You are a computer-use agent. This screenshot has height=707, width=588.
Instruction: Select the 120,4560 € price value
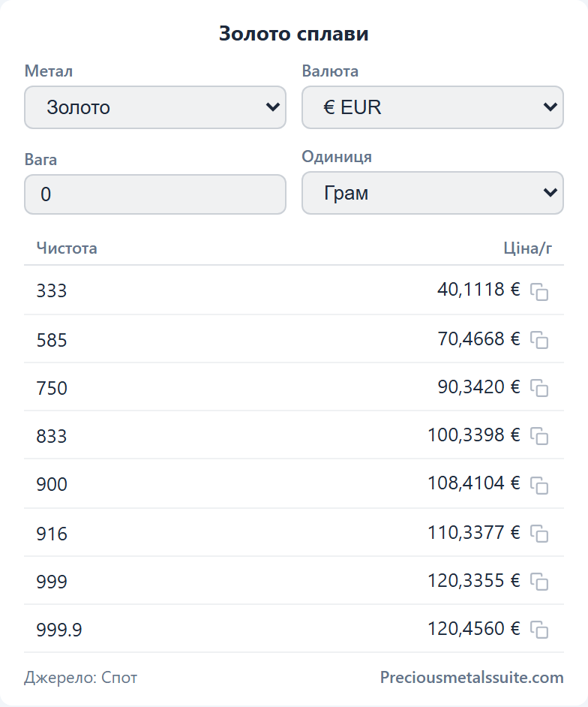pyautogui.click(x=473, y=628)
